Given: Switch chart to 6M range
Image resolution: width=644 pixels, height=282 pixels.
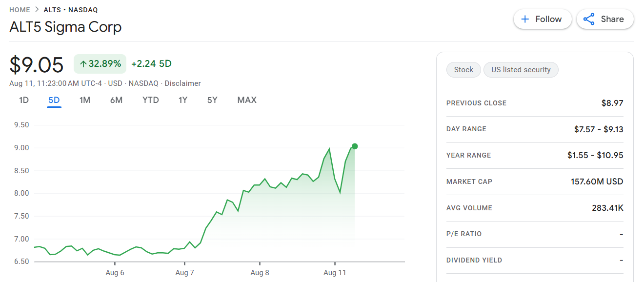Looking at the screenshot, I should 116,100.
